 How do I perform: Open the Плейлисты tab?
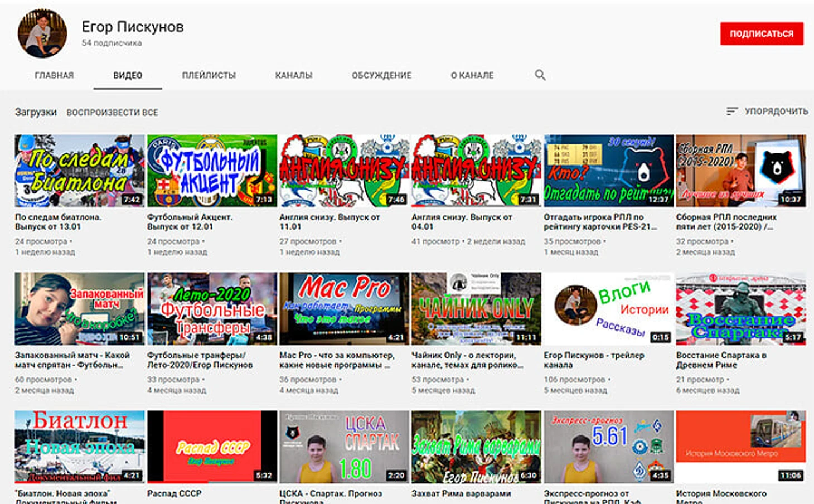pos(209,75)
